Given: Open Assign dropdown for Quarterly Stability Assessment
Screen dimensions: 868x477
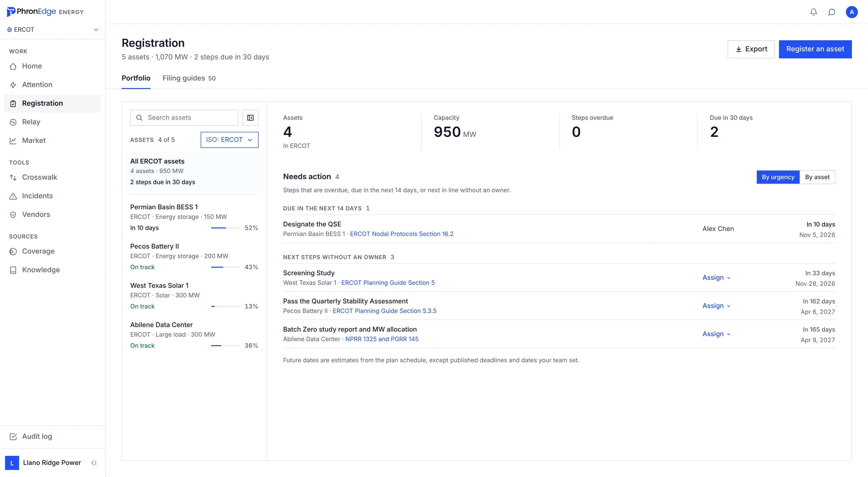Looking at the screenshot, I should click(x=716, y=306).
